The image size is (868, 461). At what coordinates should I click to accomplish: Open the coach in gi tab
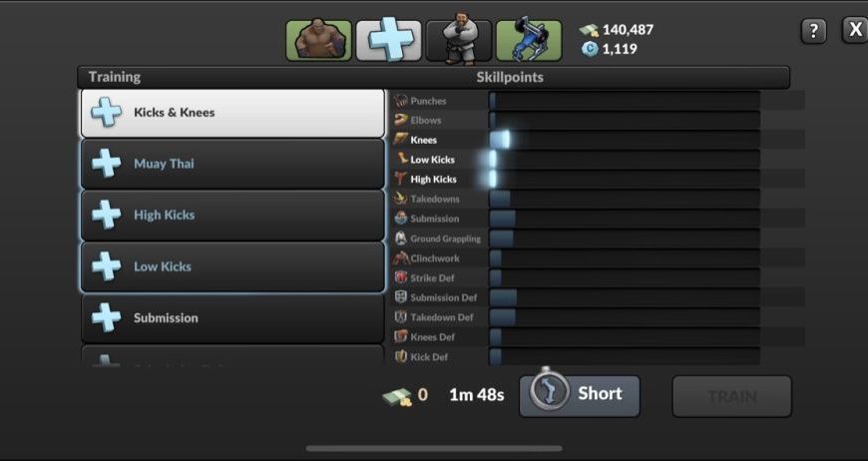coord(458,40)
